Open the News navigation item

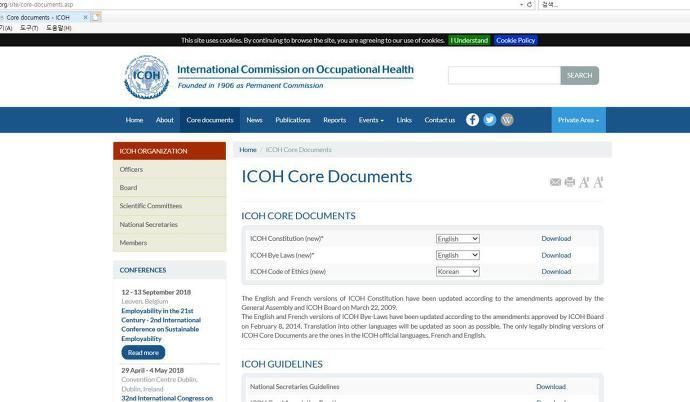pos(254,120)
